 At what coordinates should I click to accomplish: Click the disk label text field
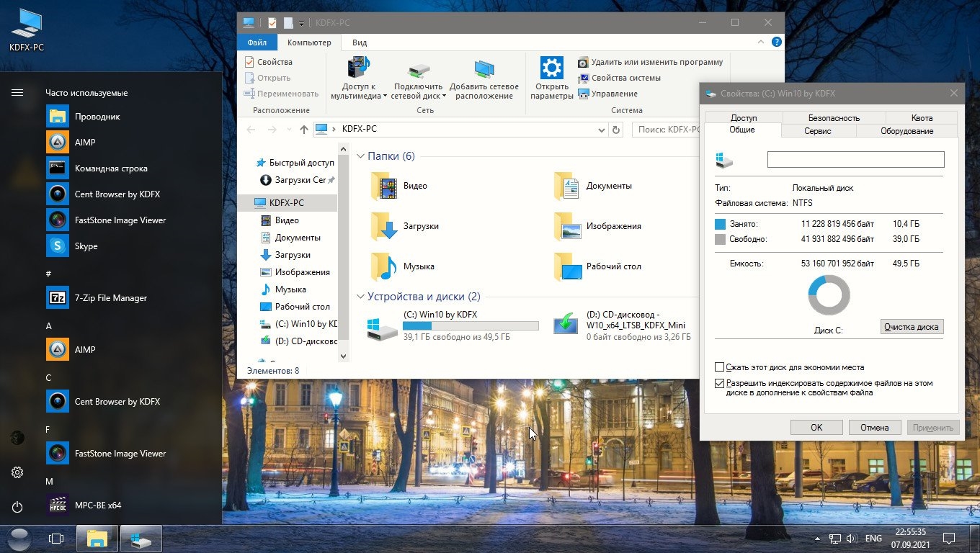(x=855, y=160)
